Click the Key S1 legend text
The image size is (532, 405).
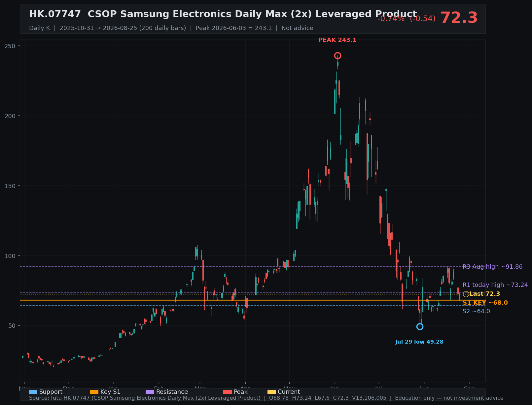point(110,392)
